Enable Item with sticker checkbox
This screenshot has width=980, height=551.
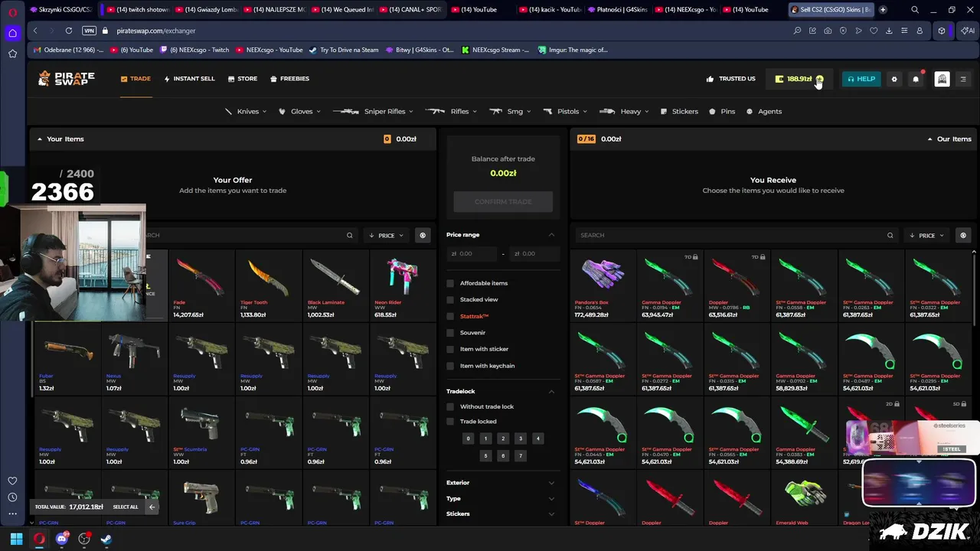tap(450, 349)
